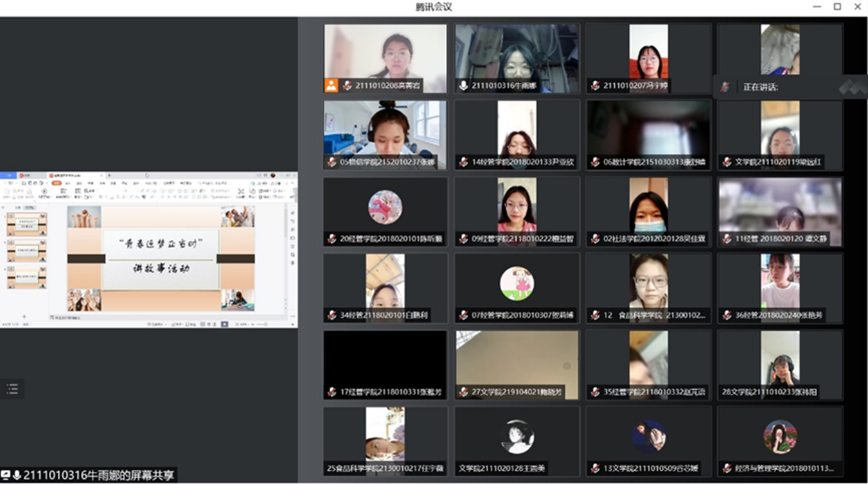The width and height of the screenshot is (868, 484).
Task: Click the screen-share icon in bottom-left label
Action: click(6, 475)
